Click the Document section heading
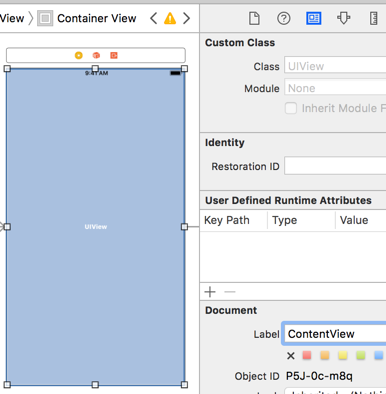Screen dimensions: 386x394 pyautogui.click(x=231, y=310)
